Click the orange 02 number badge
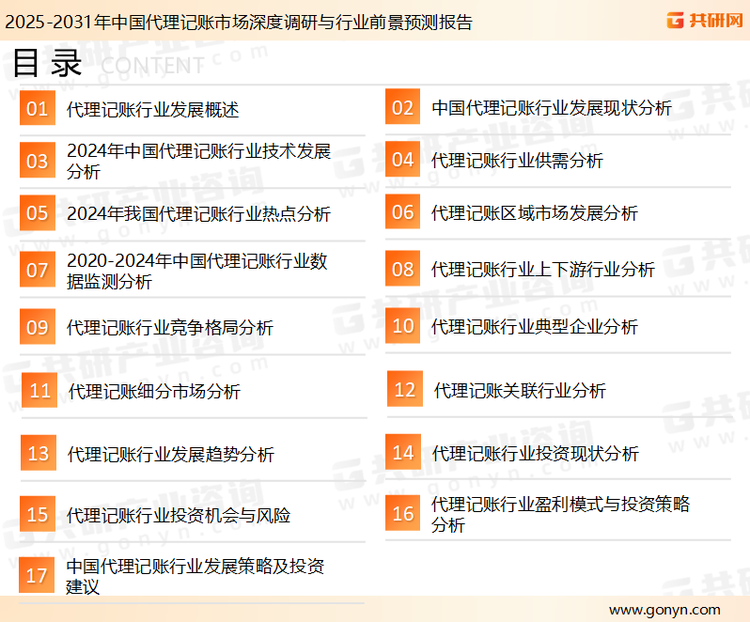This screenshot has height=622, width=750. tap(403, 107)
